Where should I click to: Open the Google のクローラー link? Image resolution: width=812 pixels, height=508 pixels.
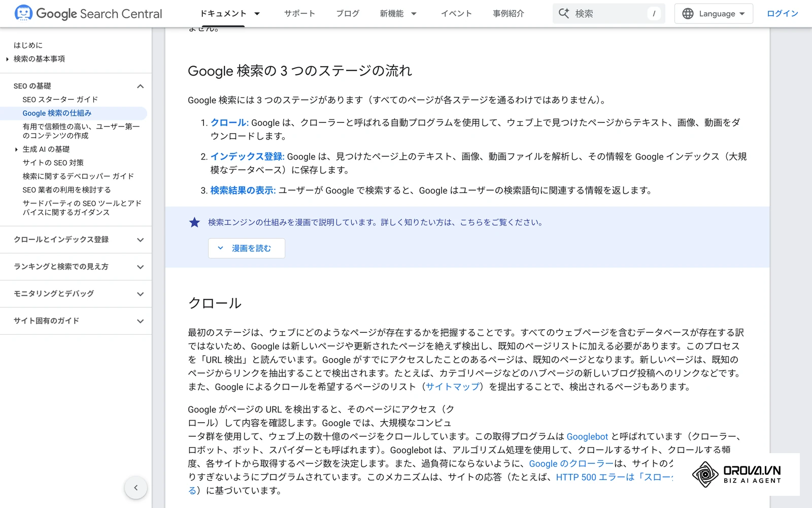point(571,463)
